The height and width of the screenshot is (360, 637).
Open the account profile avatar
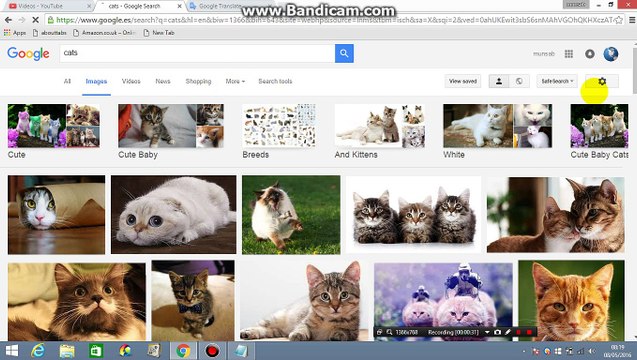[611, 54]
